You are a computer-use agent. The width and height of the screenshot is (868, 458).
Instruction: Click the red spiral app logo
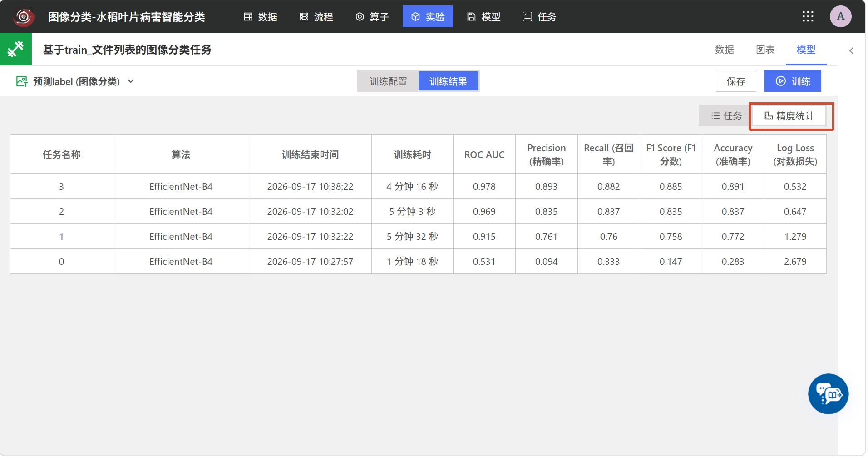tap(24, 17)
